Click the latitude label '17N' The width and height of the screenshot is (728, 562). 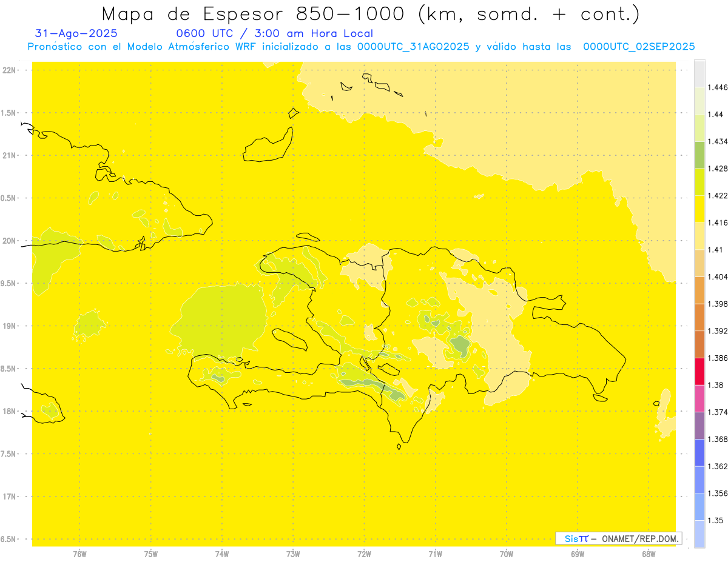pyautogui.click(x=8, y=497)
